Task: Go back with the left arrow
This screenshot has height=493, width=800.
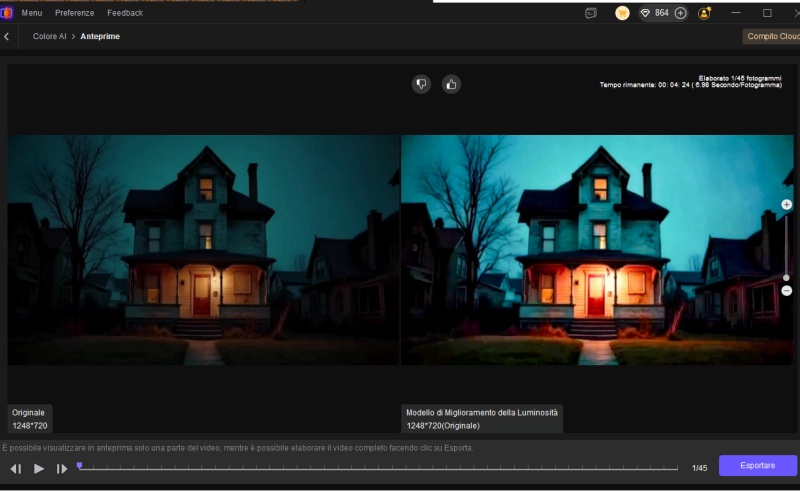Action: click(7, 36)
